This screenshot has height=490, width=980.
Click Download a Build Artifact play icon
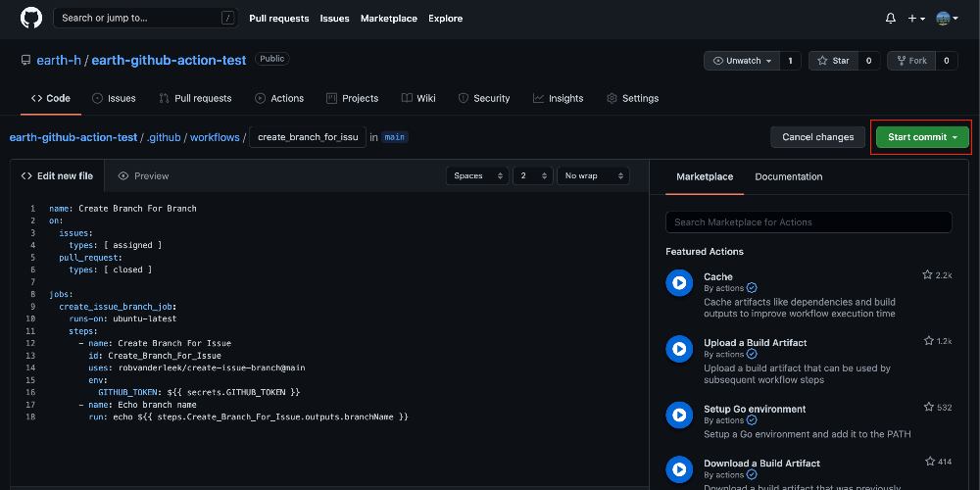679,469
